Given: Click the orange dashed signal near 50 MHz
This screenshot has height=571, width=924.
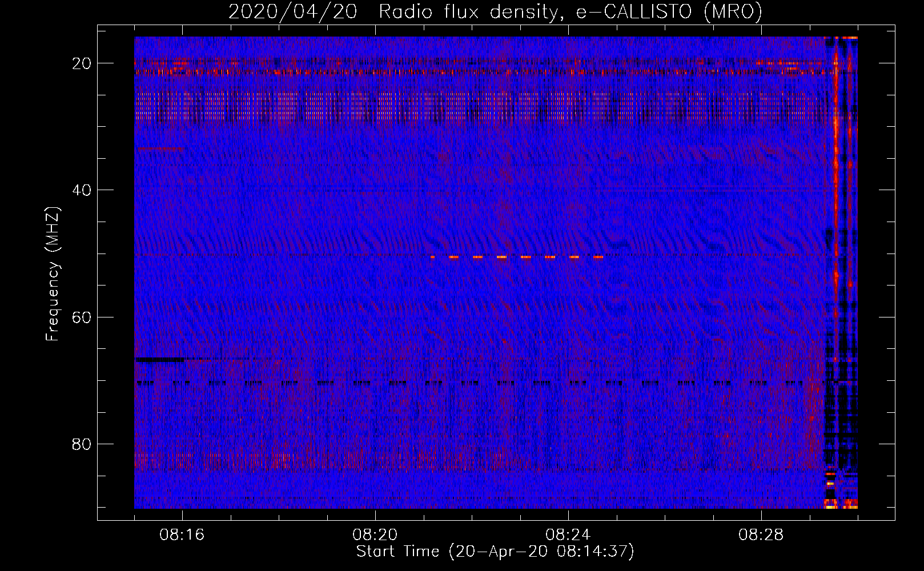Looking at the screenshot, I should point(517,257).
